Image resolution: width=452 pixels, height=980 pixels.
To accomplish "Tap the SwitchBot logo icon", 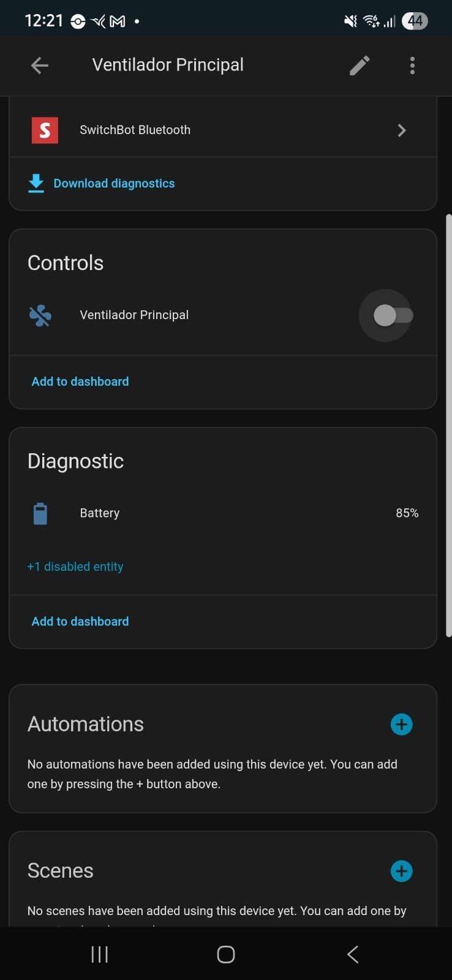I will [45, 130].
